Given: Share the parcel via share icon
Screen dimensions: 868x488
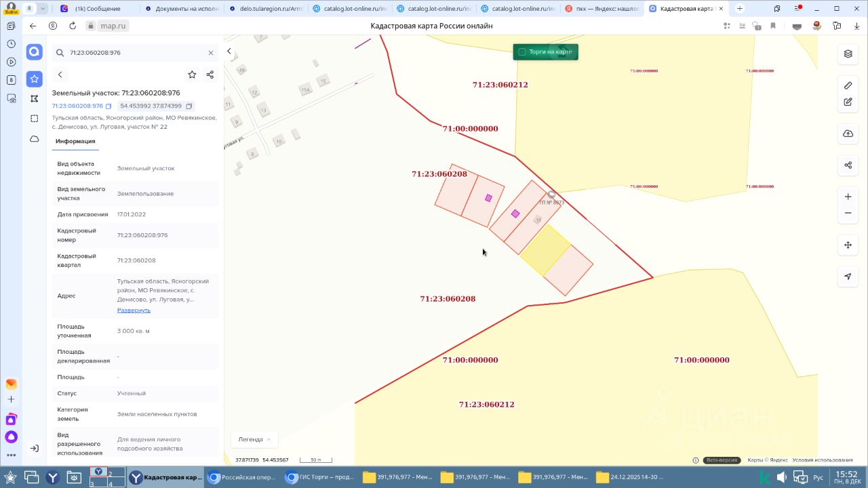Looking at the screenshot, I should point(210,75).
